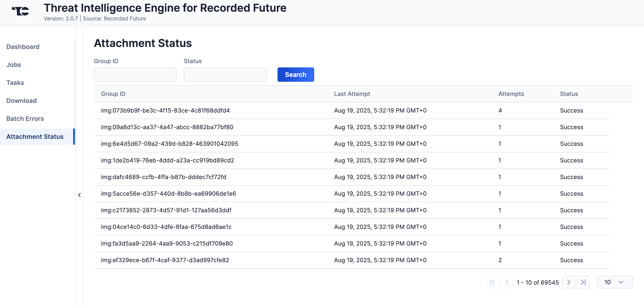Navigate to Tasks section
This screenshot has height=306, width=644.
[x=15, y=83]
